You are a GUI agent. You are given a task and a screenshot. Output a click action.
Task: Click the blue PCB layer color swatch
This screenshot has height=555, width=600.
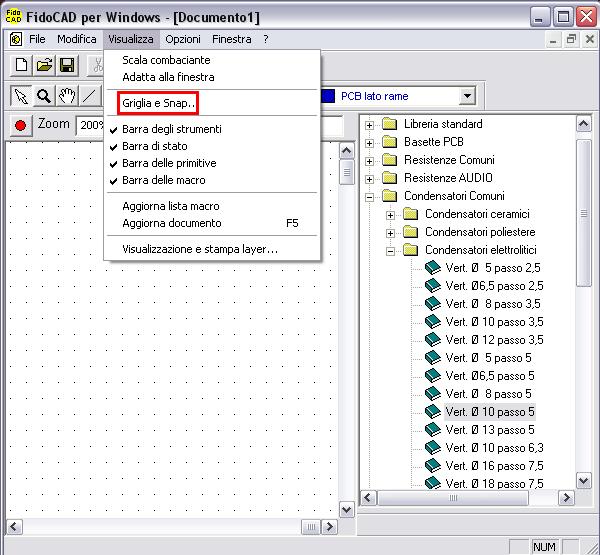pos(328,96)
